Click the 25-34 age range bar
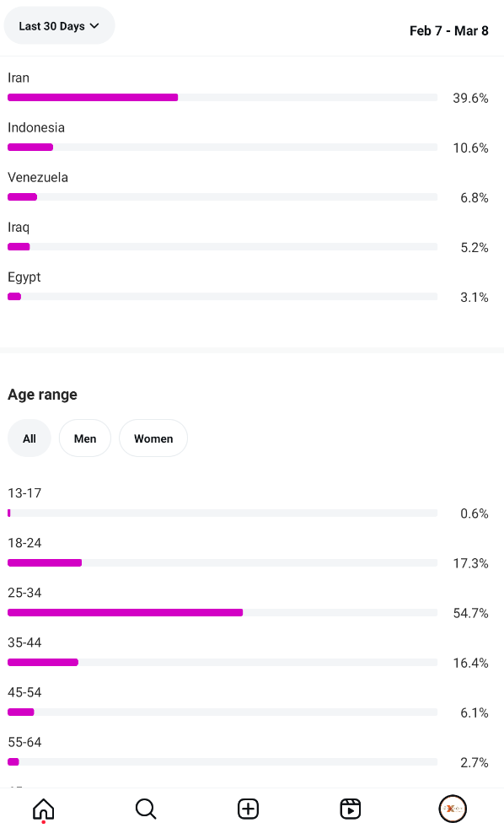Image resolution: width=504 pixels, height=828 pixels. 223,612
